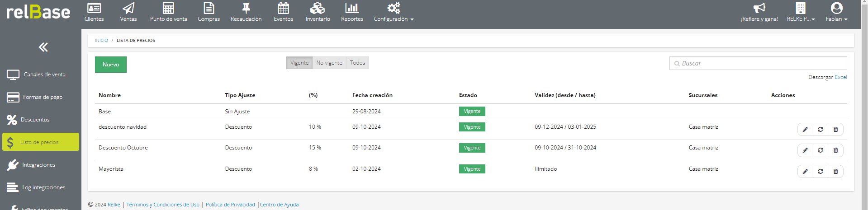This screenshot has height=210, width=868.
Task: Collapse sidebar with double chevron icon
Action: click(43, 47)
